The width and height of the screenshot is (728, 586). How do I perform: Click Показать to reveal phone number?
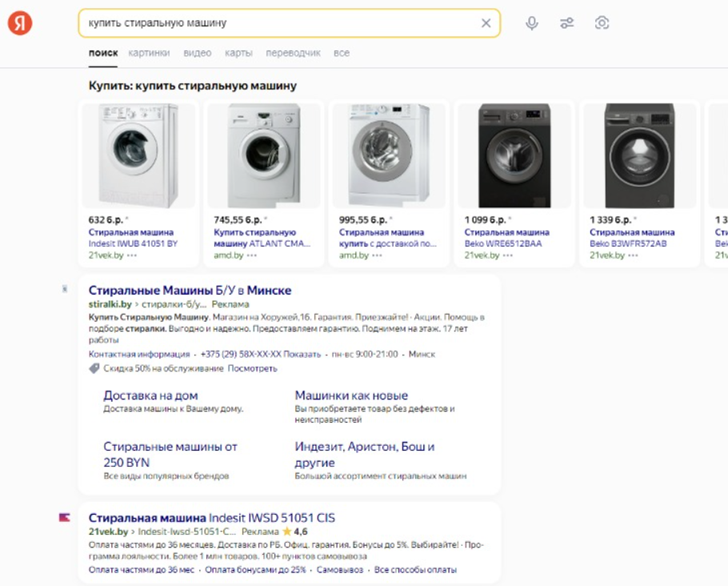pos(303,354)
